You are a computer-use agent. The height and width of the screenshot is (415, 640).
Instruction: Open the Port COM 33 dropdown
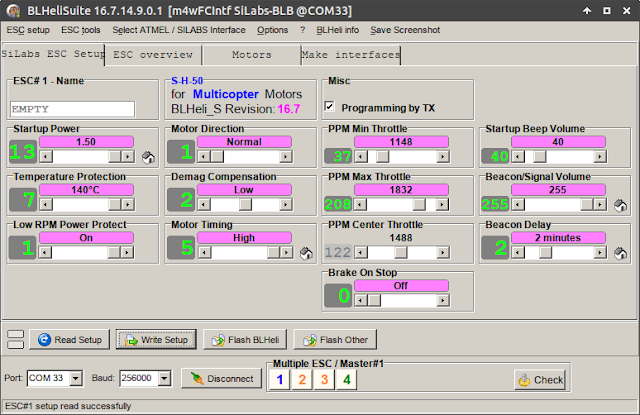[76, 378]
